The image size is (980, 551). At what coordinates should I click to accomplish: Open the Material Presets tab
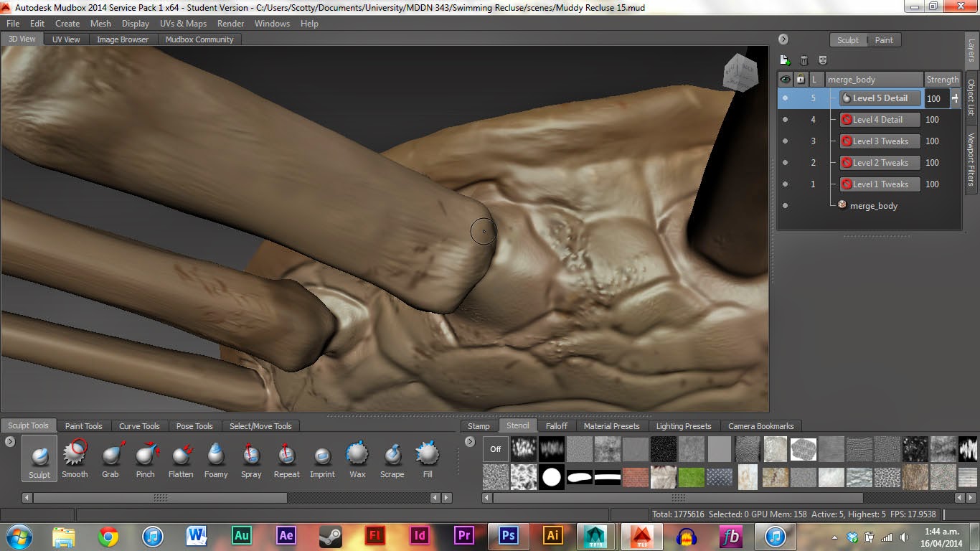pos(611,426)
